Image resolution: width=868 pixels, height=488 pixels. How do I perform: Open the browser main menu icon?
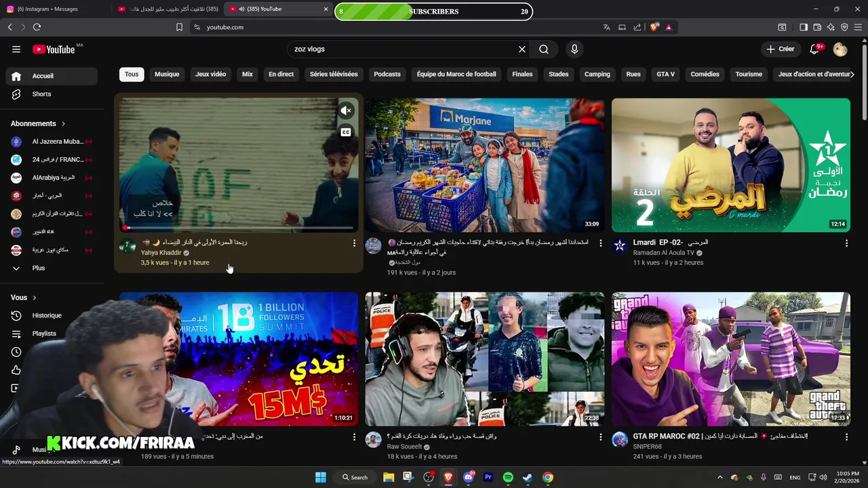click(x=858, y=27)
